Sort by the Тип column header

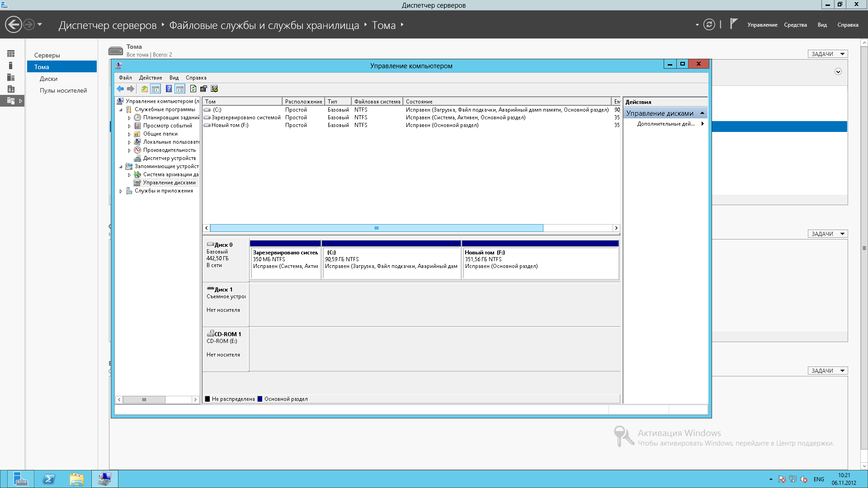338,102
